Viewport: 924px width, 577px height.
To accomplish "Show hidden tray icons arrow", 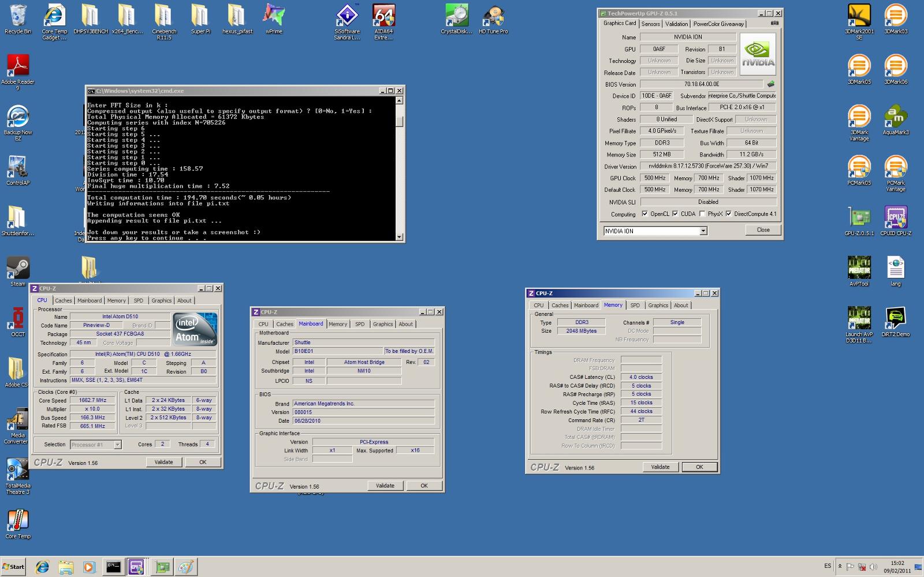I will (840, 567).
